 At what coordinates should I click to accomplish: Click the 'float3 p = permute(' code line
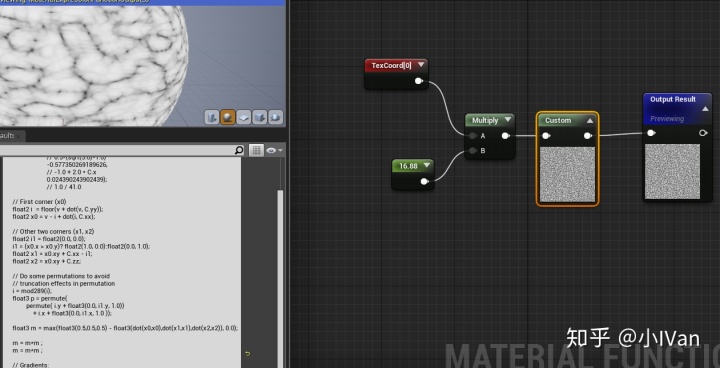40,298
